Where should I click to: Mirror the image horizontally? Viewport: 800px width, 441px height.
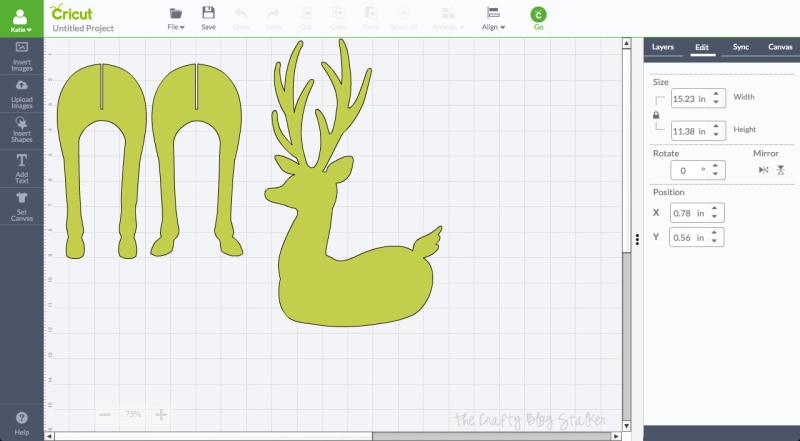coord(763,170)
